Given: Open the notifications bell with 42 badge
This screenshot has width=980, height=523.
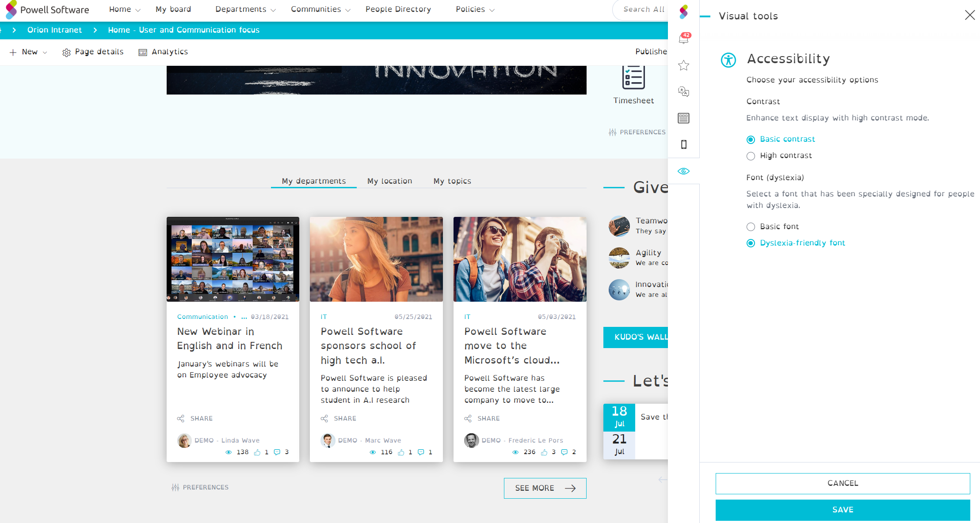Looking at the screenshot, I should (x=684, y=38).
